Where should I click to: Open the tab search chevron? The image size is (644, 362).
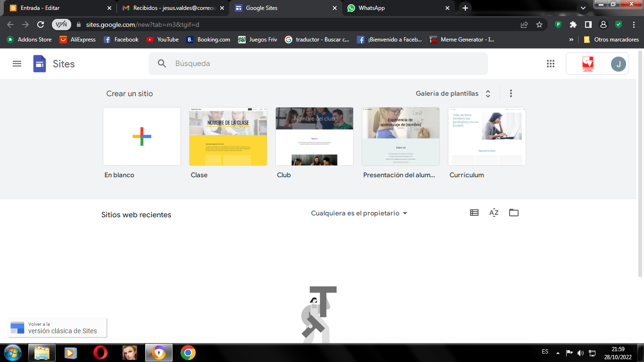583,8
